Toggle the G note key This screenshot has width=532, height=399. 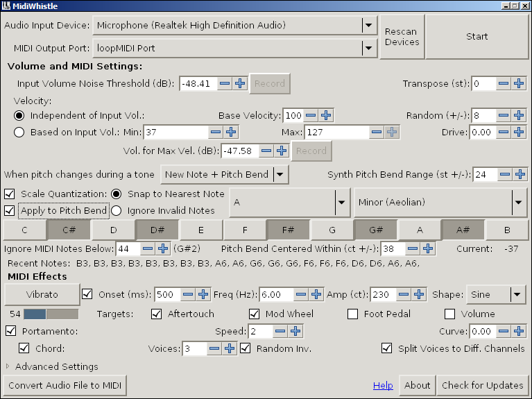332,229
